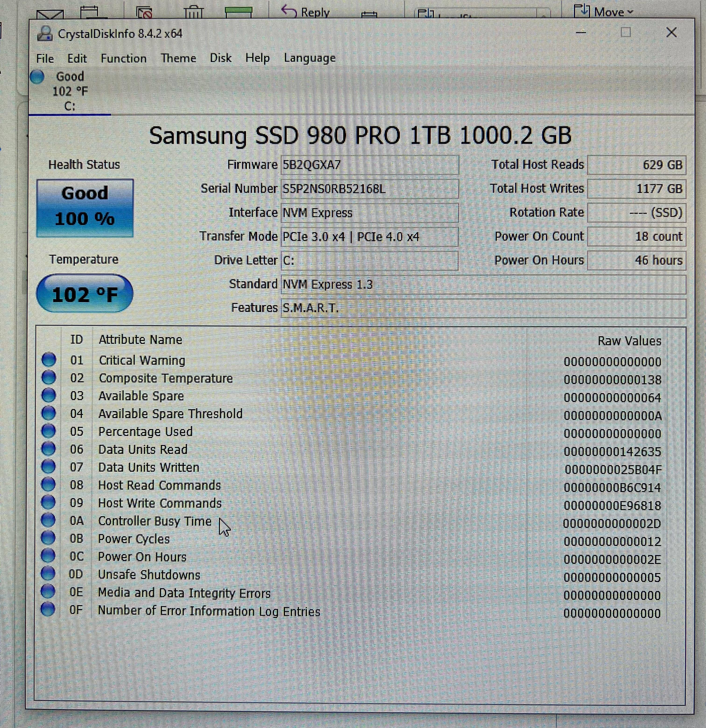Click the Percentage Used blue status indicator
The height and width of the screenshot is (728, 706).
coord(48,431)
